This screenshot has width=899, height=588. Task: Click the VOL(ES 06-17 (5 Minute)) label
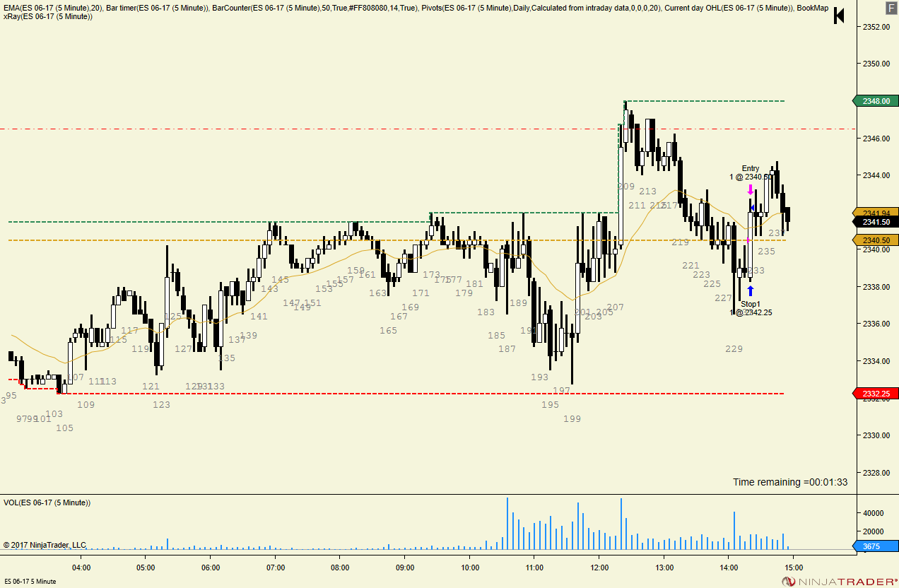(47, 502)
